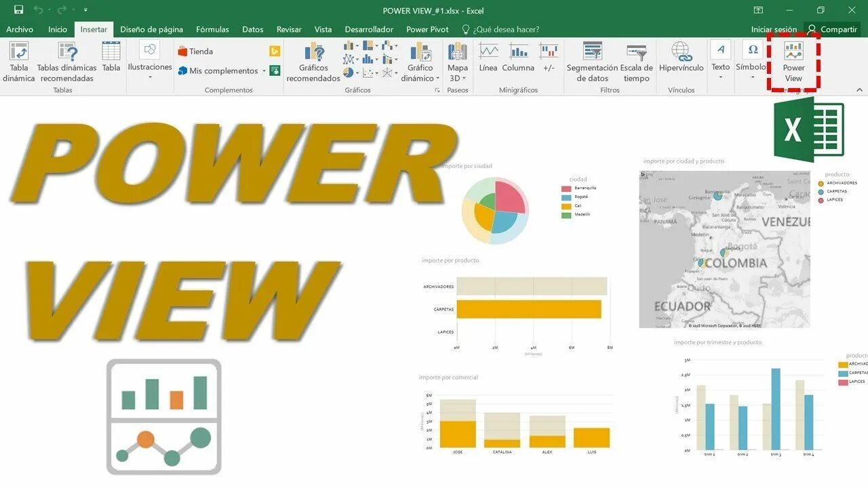Insert a Tabla from the Tablas group

[111, 57]
